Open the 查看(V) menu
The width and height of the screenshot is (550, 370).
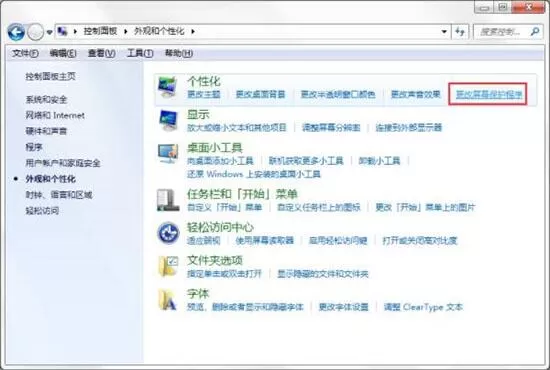point(101,53)
